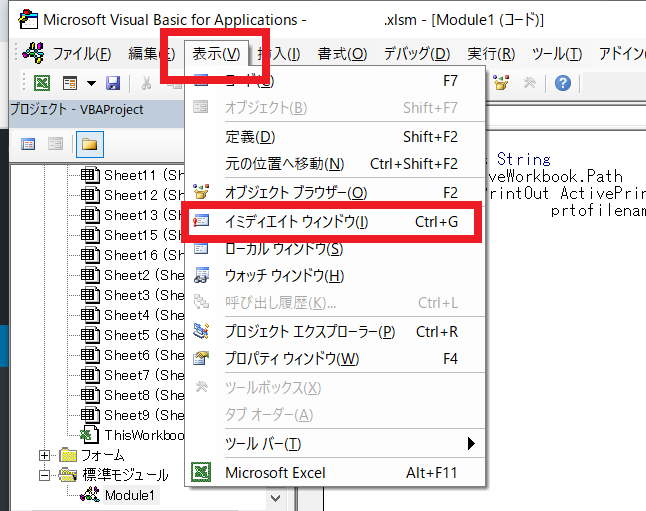Click the Project Explorer menu icon
646x511 pixels.
(x=201, y=331)
